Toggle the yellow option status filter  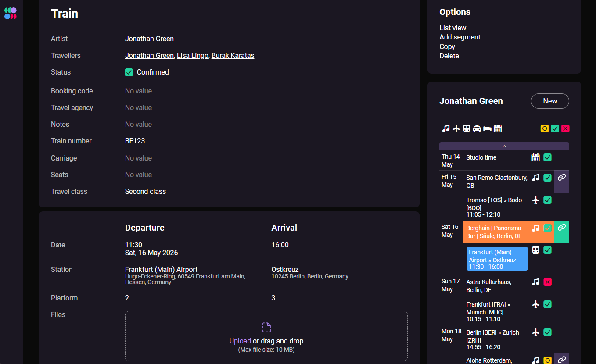(x=545, y=128)
